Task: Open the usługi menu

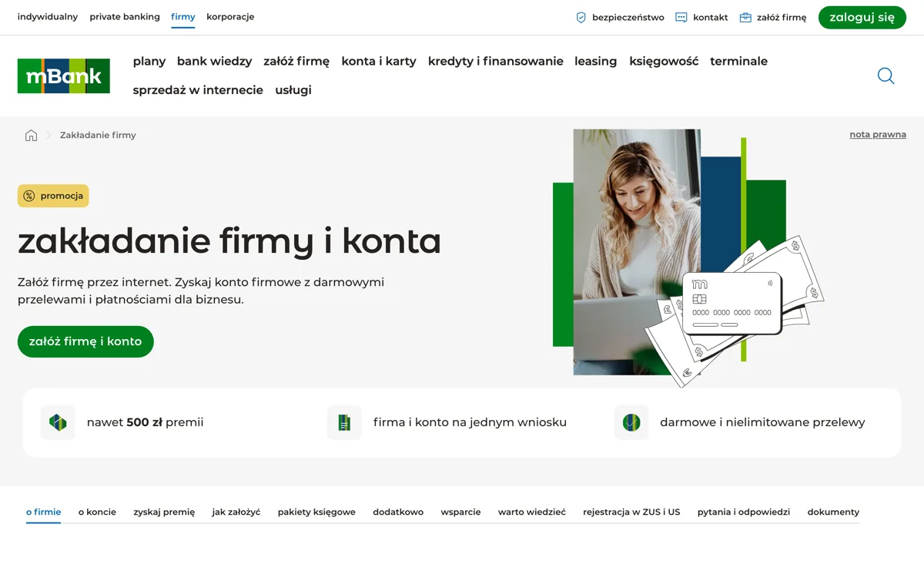Action: tap(293, 90)
